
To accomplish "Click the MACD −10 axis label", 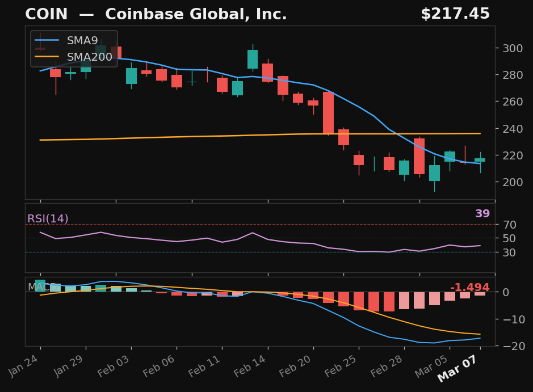I will (x=514, y=319).
